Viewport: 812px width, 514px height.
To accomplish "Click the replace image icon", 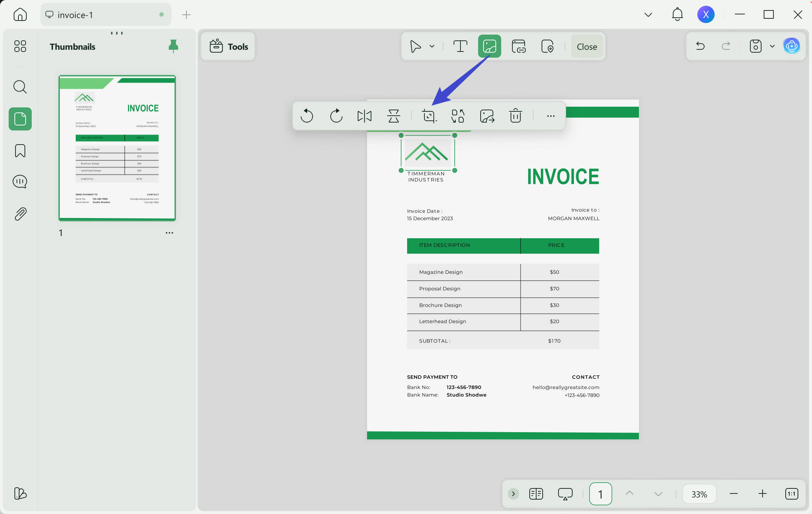I will coord(458,116).
